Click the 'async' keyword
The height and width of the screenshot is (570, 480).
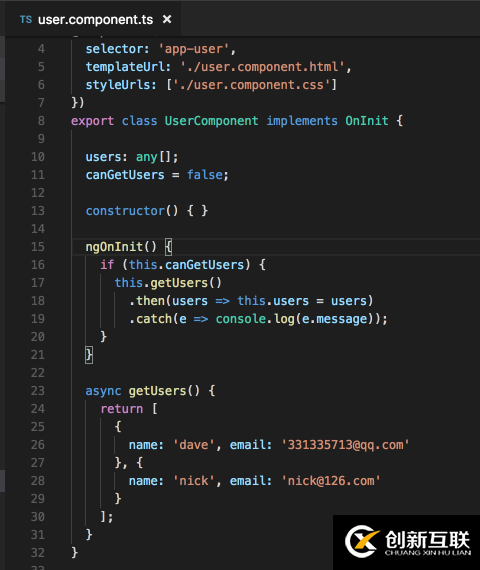(103, 391)
